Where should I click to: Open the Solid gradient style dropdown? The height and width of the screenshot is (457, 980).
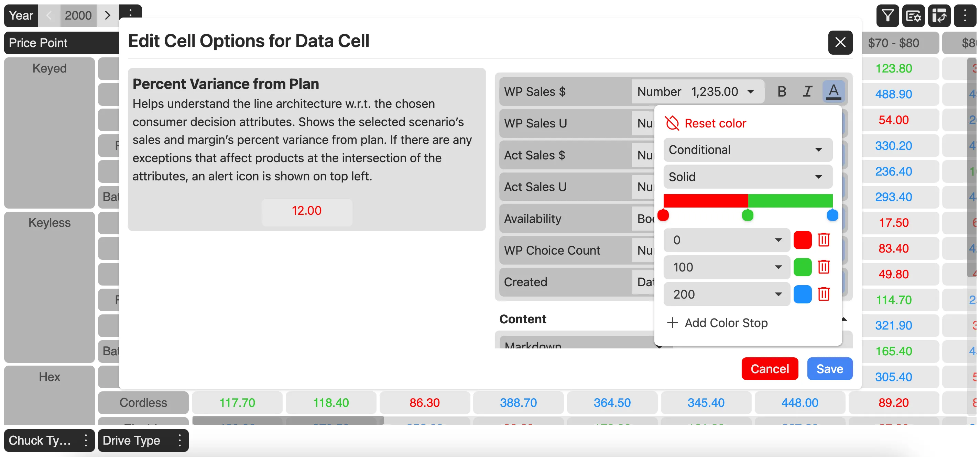point(747,176)
